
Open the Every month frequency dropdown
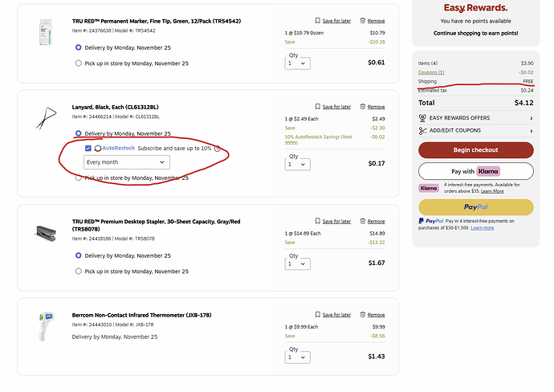click(127, 162)
